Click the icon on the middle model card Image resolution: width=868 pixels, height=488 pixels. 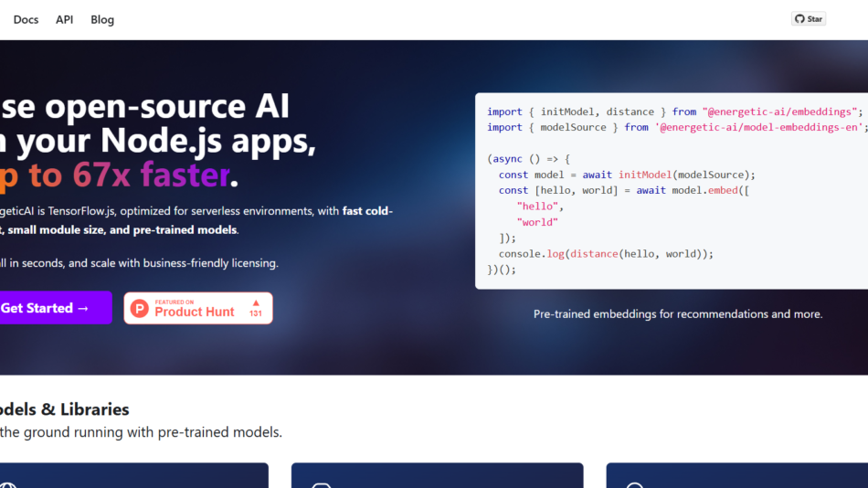321,484
